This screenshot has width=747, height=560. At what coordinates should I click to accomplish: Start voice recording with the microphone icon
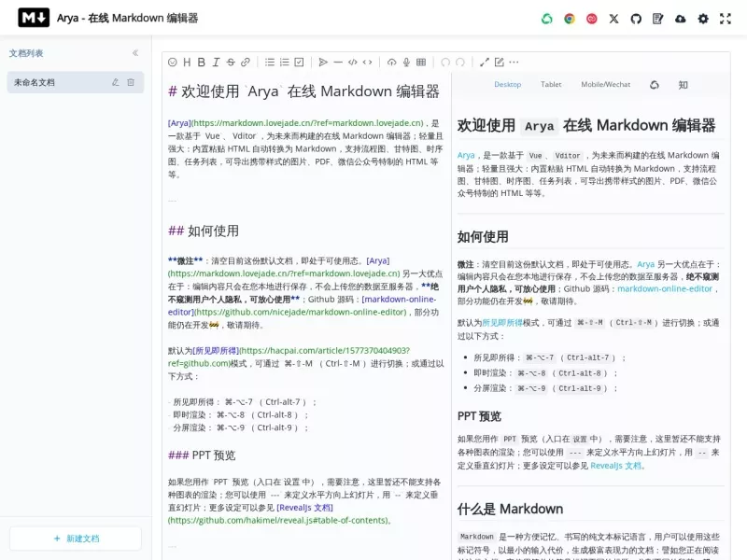tap(406, 63)
